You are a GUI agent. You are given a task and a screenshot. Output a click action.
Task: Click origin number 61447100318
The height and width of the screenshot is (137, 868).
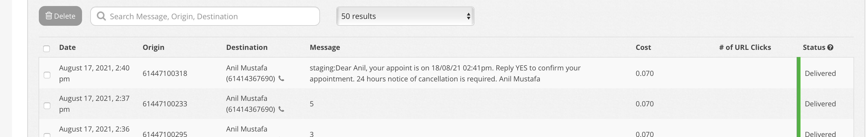165,73
